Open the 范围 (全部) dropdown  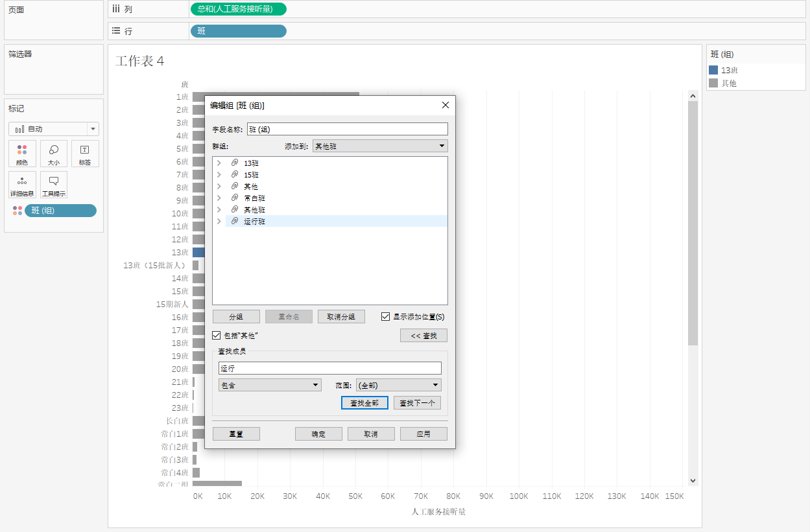(399, 385)
